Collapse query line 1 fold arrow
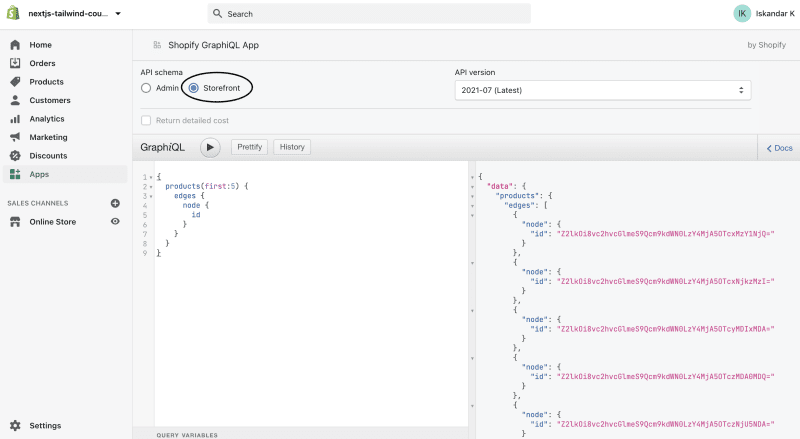Image resolution: width=800 pixels, height=439 pixels. click(x=151, y=178)
